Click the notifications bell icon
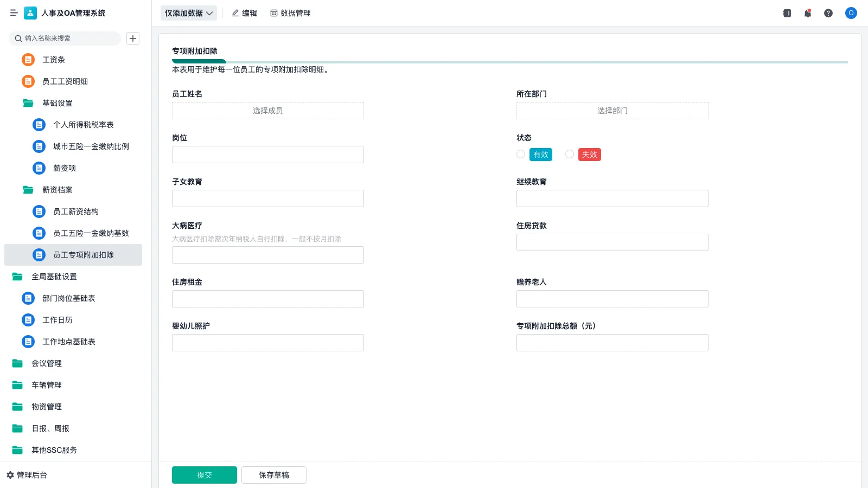The image size is (868, 488). [x=807, y=13]
